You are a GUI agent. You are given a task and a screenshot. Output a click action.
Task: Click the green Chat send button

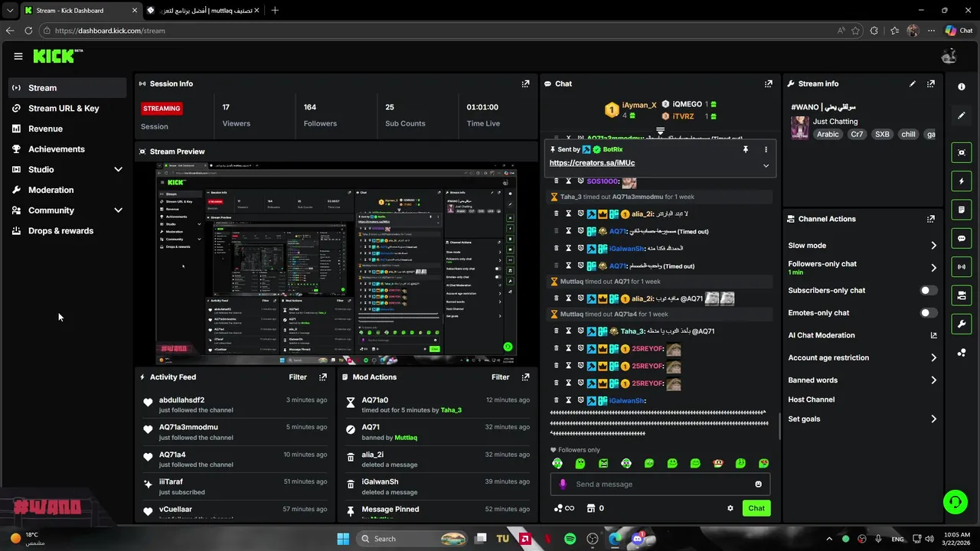[756, 508]
